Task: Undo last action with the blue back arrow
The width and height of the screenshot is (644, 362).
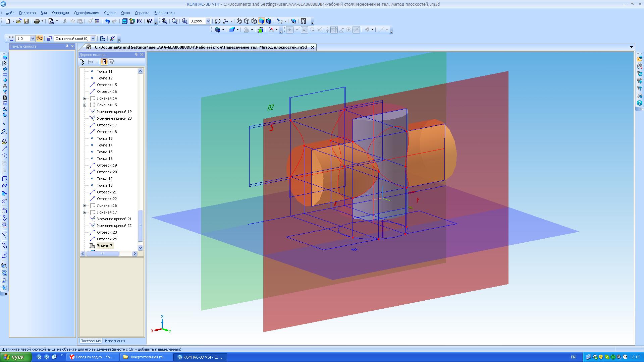Action: pyautogui.click(x=107, y=21)
